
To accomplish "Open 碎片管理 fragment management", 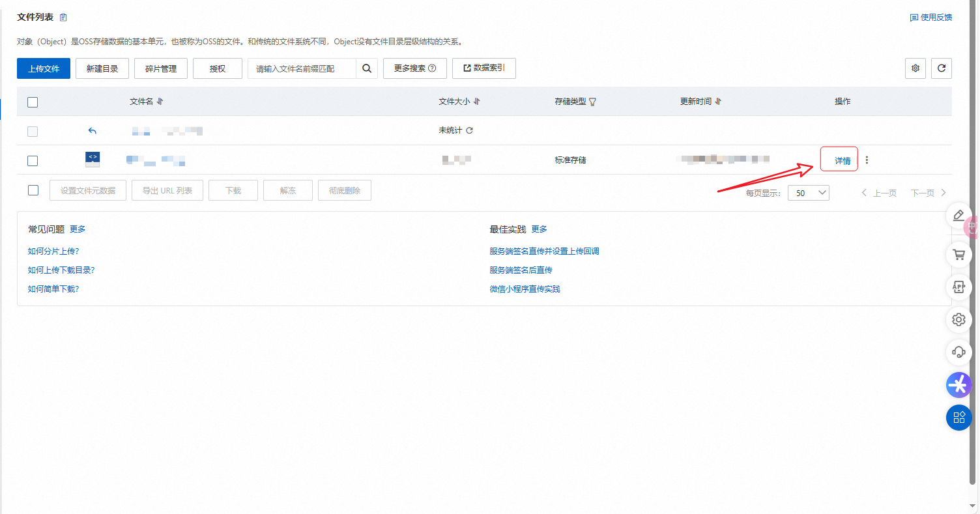I will click(161, 68).
